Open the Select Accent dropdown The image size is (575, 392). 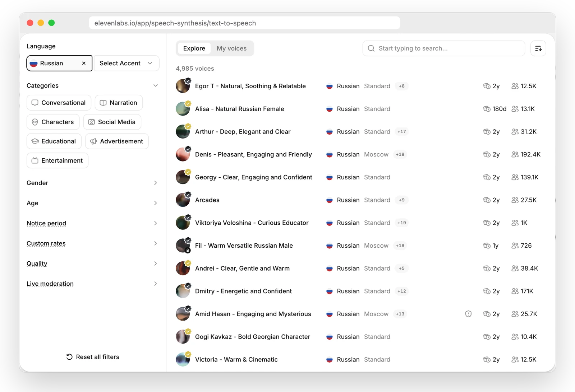click(x=126, y=63)
